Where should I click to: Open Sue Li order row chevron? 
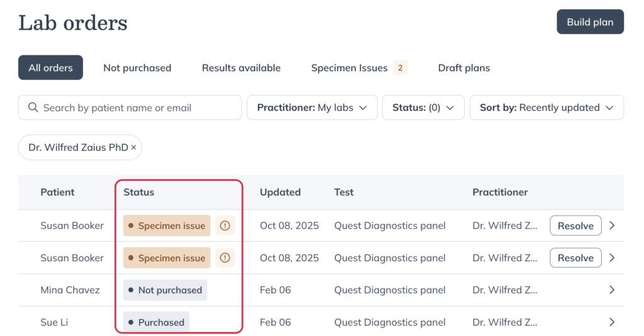point(612,322)
